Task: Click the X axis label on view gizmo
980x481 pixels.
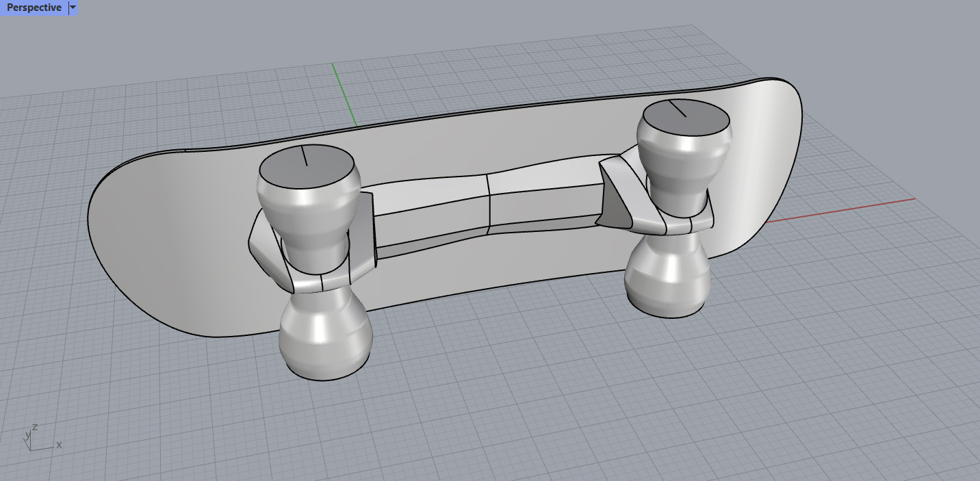Action: 59,444
